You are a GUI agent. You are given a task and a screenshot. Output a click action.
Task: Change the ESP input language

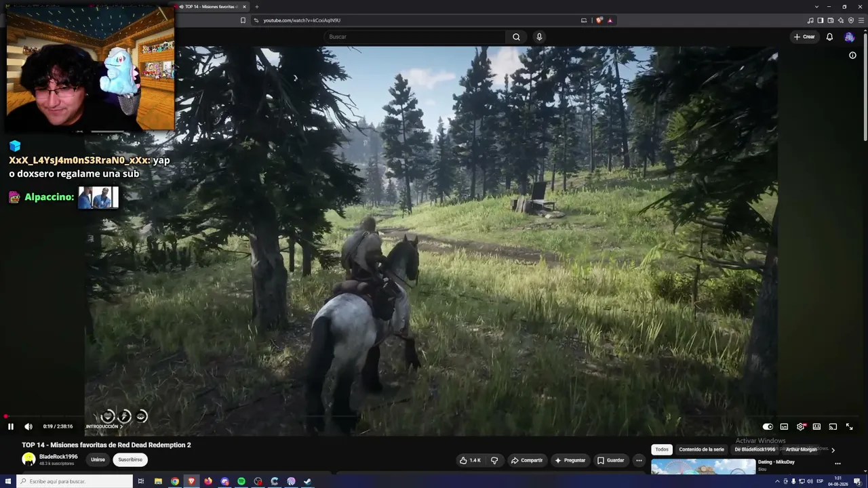click(x=820, y=481)
